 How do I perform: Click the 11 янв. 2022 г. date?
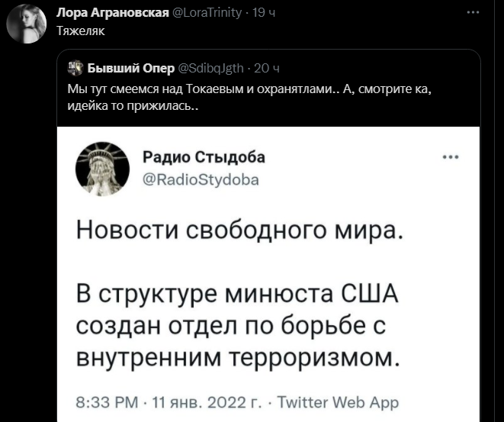[207, 402]
